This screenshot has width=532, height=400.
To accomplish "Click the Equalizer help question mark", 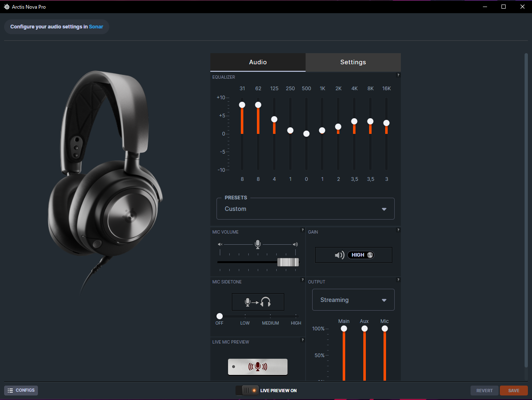I will [398, 75].
